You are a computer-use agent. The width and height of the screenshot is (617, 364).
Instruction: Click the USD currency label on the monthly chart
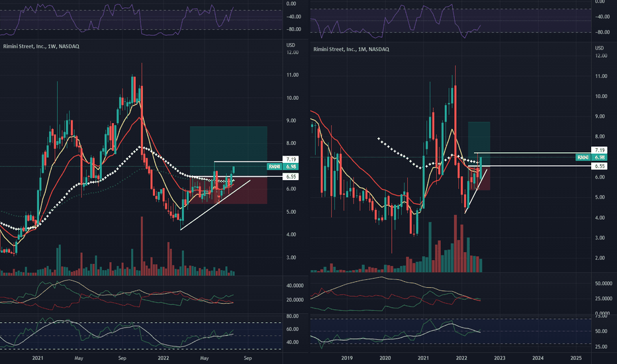[x=599, y=48]
